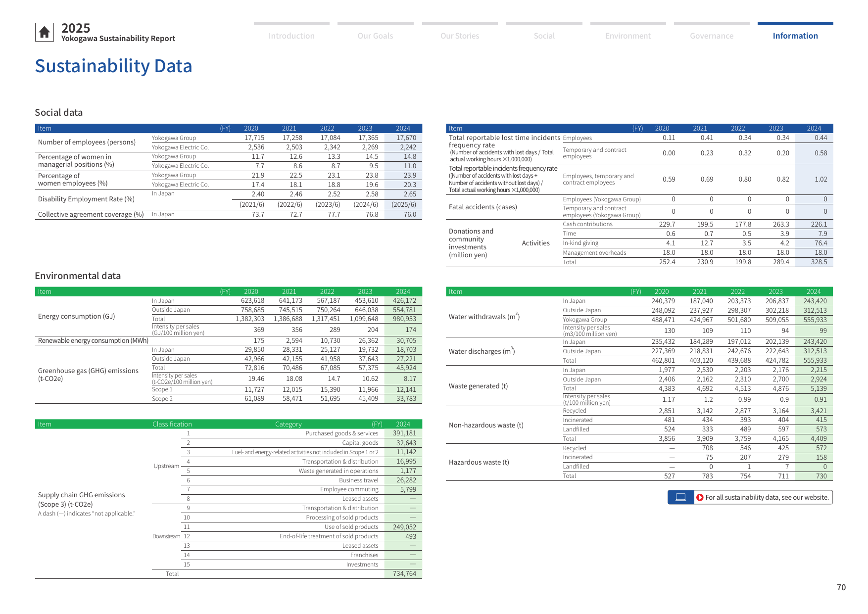Click the 734,764 Scope 3 total value
The width and height of the screenshot is (868, 614).
click(404, 574)
